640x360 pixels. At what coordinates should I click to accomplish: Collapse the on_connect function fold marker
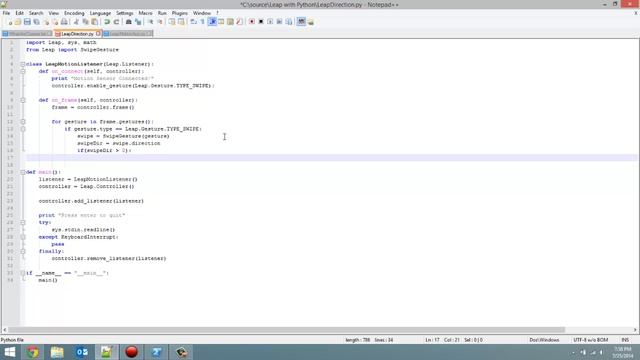click(x=23, y=71)
